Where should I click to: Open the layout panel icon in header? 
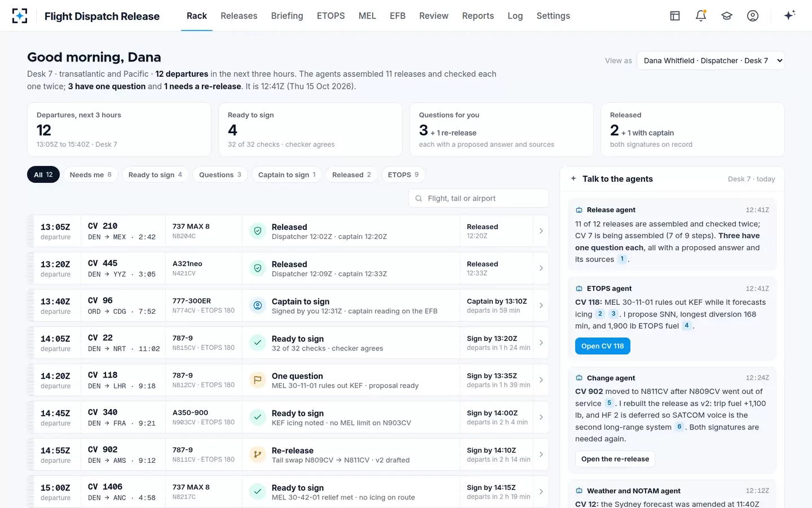pyautogui.click(x=675, y=16)
